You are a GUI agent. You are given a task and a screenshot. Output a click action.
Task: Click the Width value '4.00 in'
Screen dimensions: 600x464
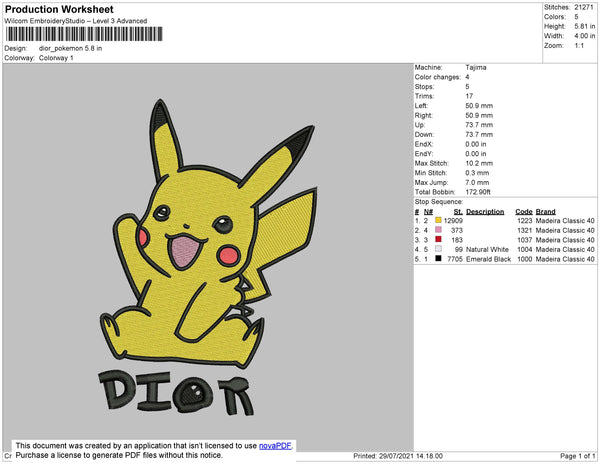[585, 36]
